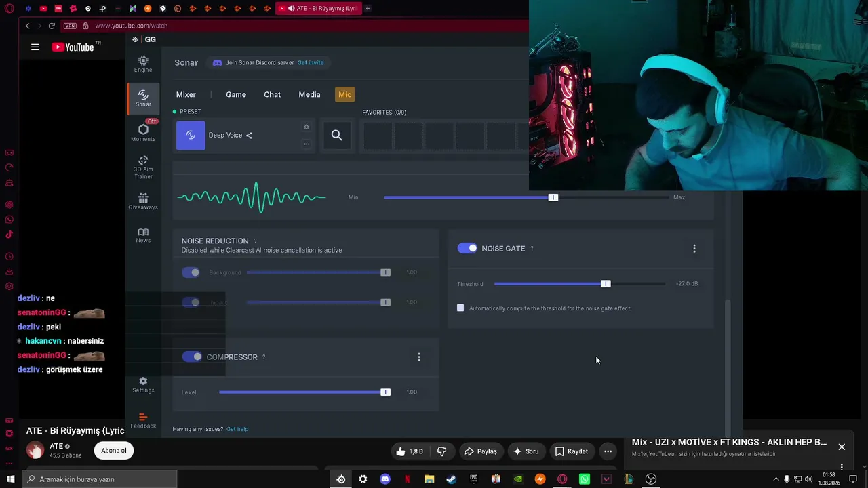
Task: Launch the 3D Aim Trainer
Action: pos(143,168)
